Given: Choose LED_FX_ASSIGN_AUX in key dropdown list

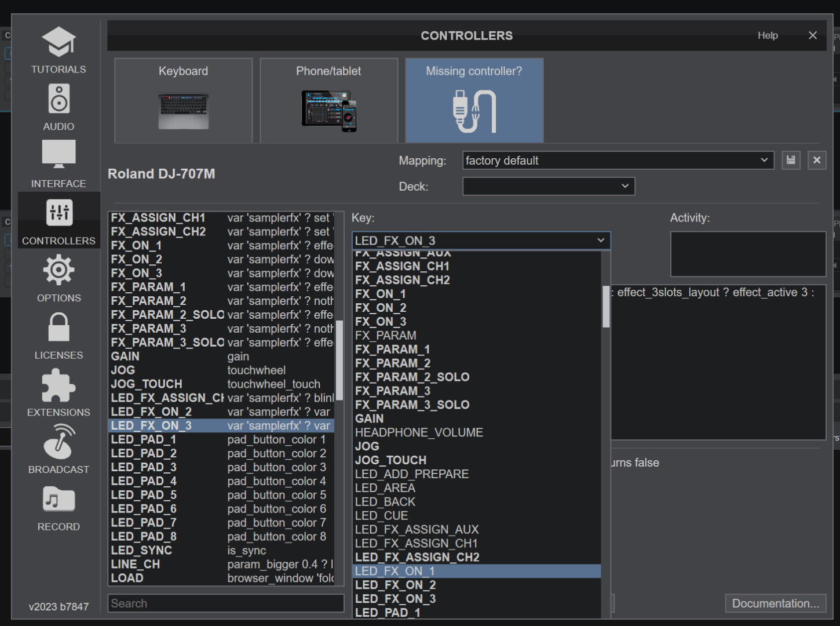Looking at the screenshot, I should (x=477, y=530).
